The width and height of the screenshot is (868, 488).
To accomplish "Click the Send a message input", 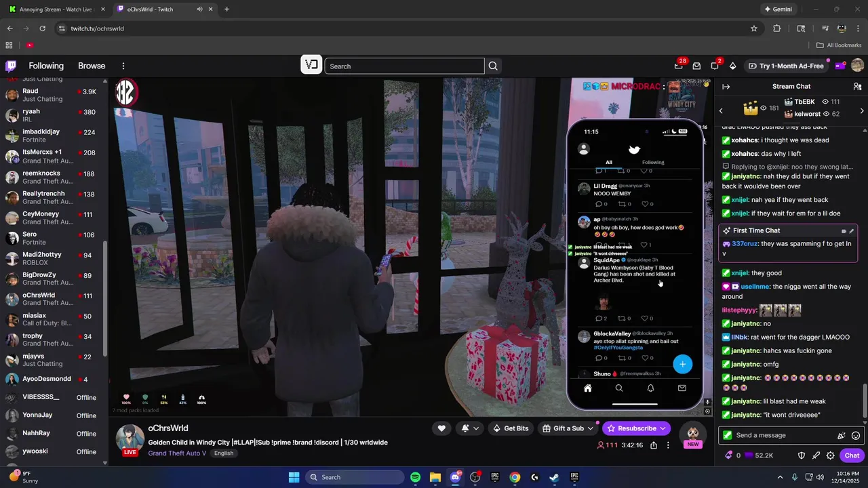I will 783,436.
